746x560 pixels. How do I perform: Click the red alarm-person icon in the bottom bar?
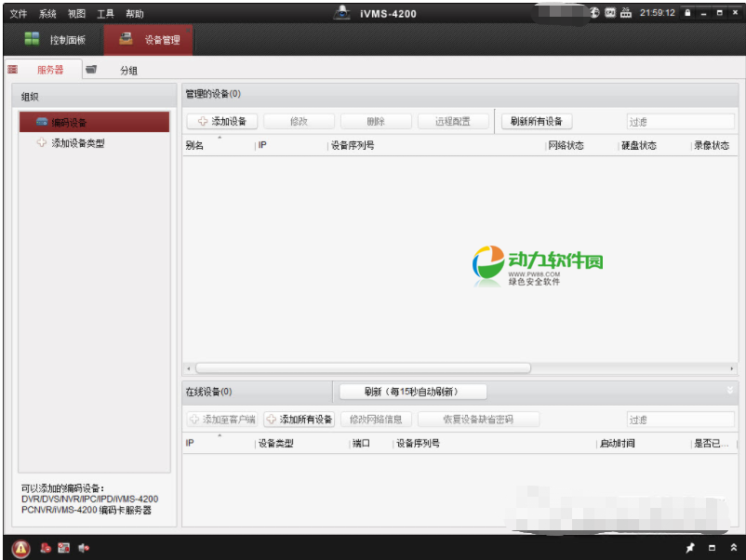click(45, 548)
